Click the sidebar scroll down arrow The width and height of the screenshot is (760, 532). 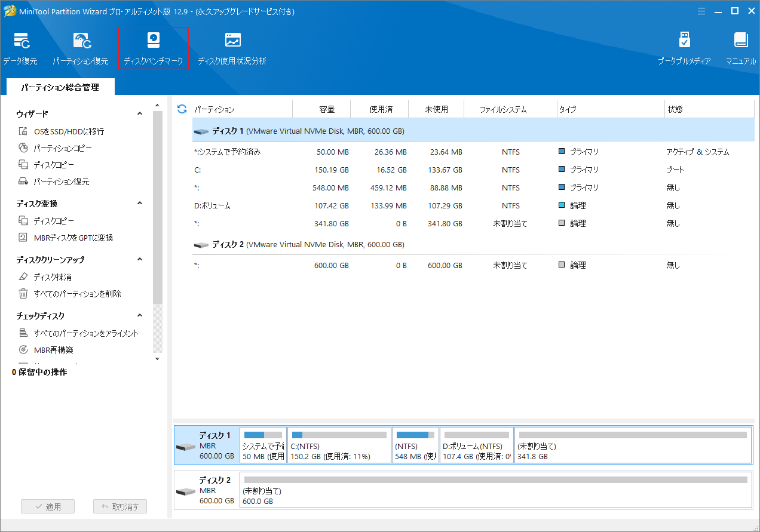[x=158, y=359]
